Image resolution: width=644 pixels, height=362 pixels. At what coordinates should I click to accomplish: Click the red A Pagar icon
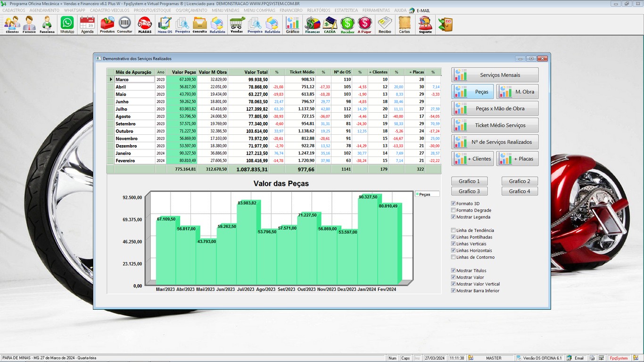coord(364,25)
